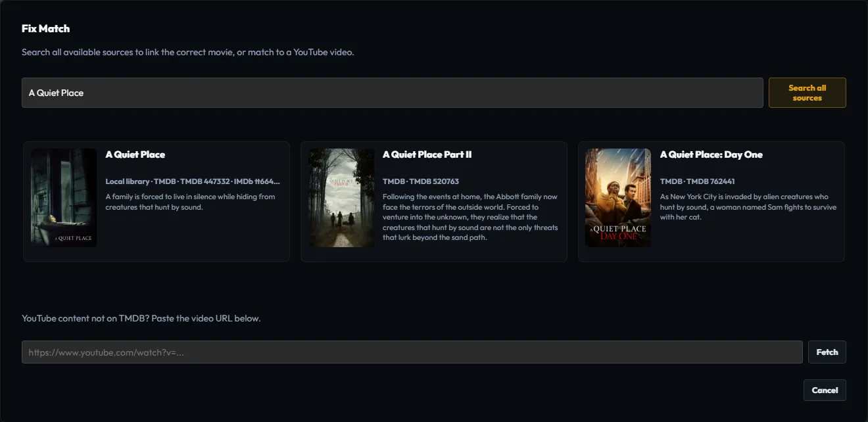The height and width of the screenshot is (422, 868).
Task: Select the A Quiet Place poster thumbnail
Action: coord(64,198)
